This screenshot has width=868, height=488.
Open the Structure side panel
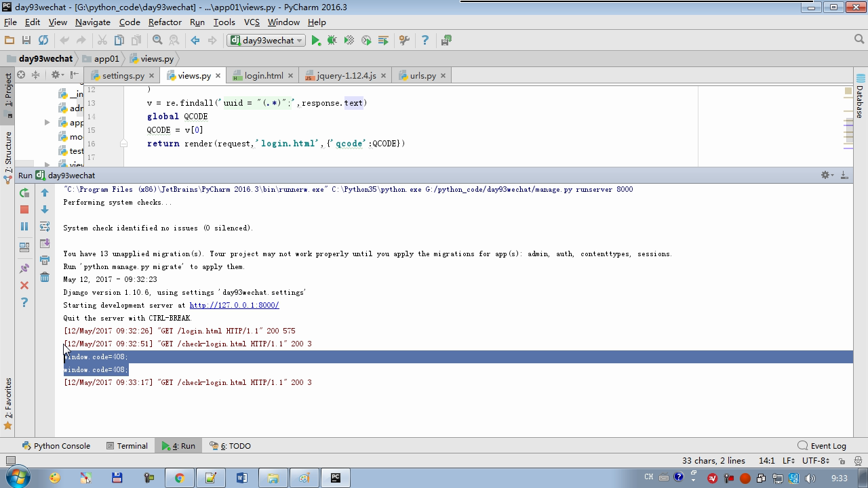tap(8, 157)
